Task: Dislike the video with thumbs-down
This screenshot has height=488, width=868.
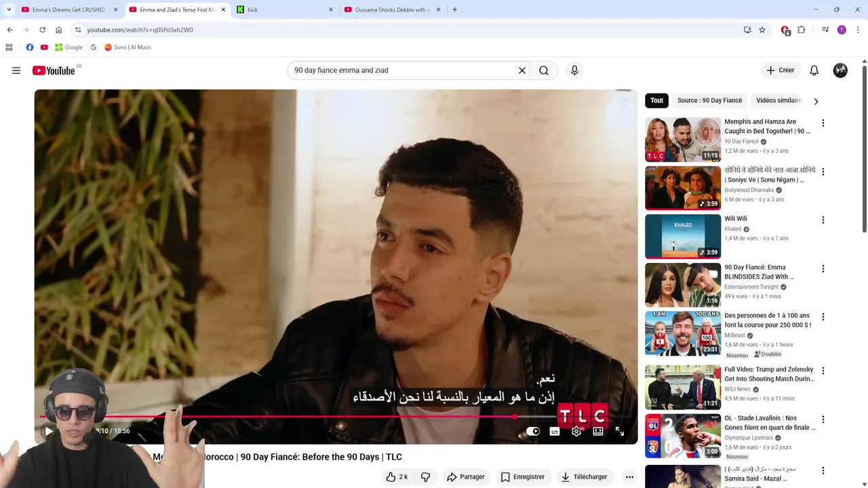Action: 426,477
